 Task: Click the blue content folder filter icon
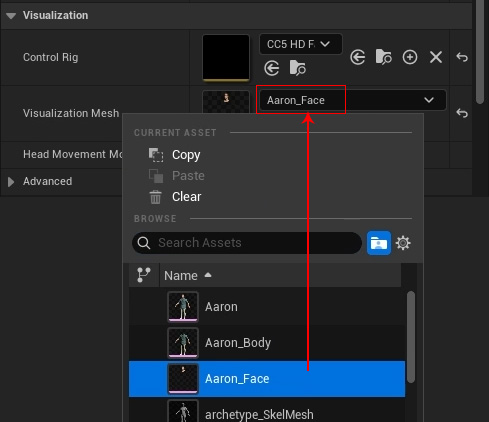click(x=379, y=243)
